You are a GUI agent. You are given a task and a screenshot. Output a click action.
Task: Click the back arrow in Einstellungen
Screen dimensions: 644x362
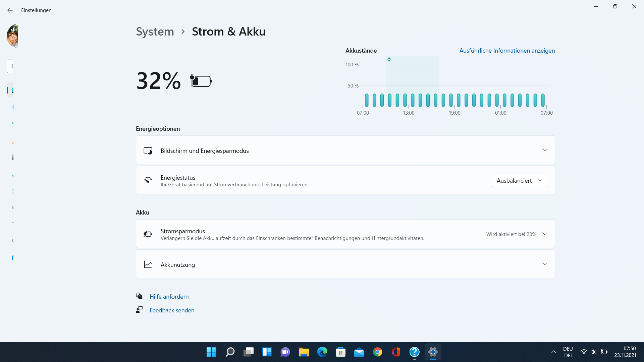pos(10,10)
